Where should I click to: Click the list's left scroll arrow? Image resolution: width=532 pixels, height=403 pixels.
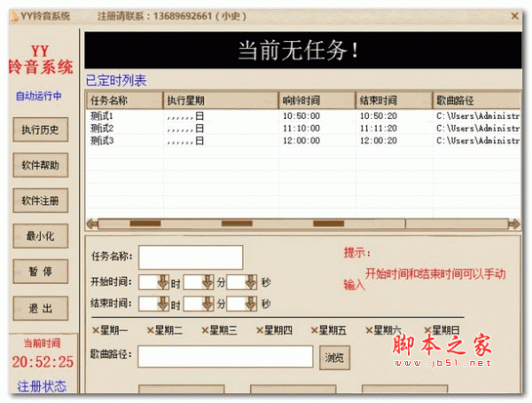(x=92, y=224)
